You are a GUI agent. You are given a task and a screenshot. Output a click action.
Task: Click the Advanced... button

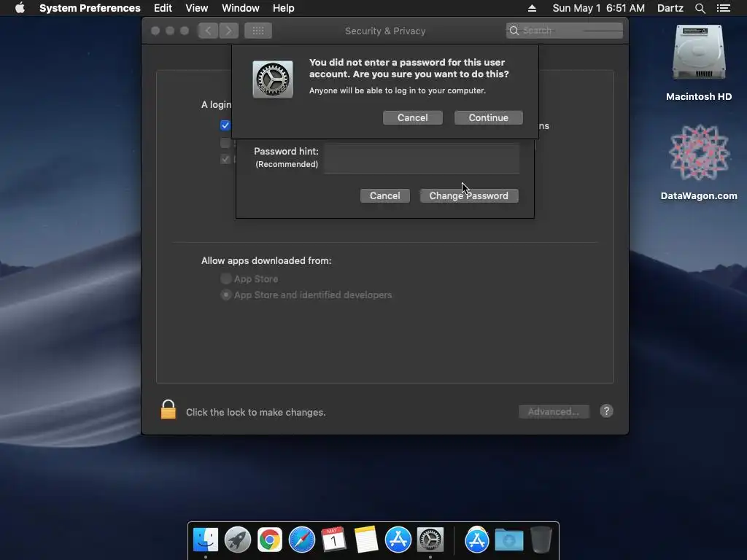[554, 411]
